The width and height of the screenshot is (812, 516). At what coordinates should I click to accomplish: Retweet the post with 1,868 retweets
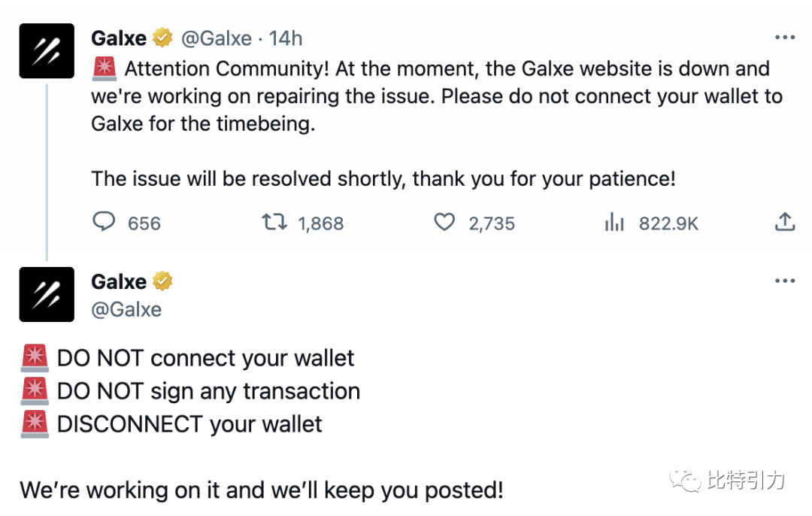[x=274, y=222]
